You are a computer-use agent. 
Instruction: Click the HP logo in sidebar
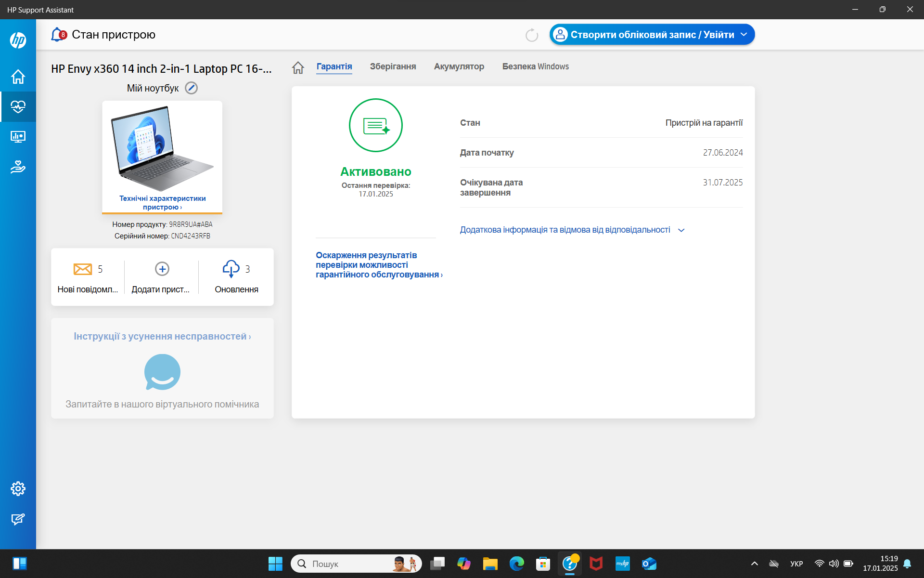click(x=18, y=40)
